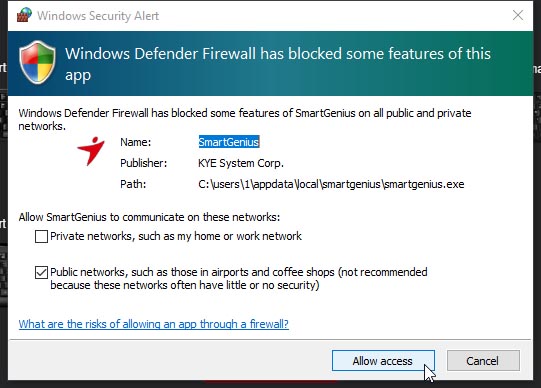Cancel the firewall alert dialog
541x388 pixels.
coord(483,361)
